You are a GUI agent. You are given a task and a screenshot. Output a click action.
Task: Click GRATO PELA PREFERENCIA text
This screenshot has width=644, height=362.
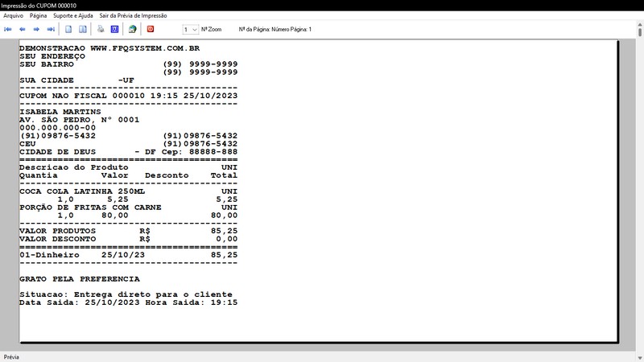[80, 279]
